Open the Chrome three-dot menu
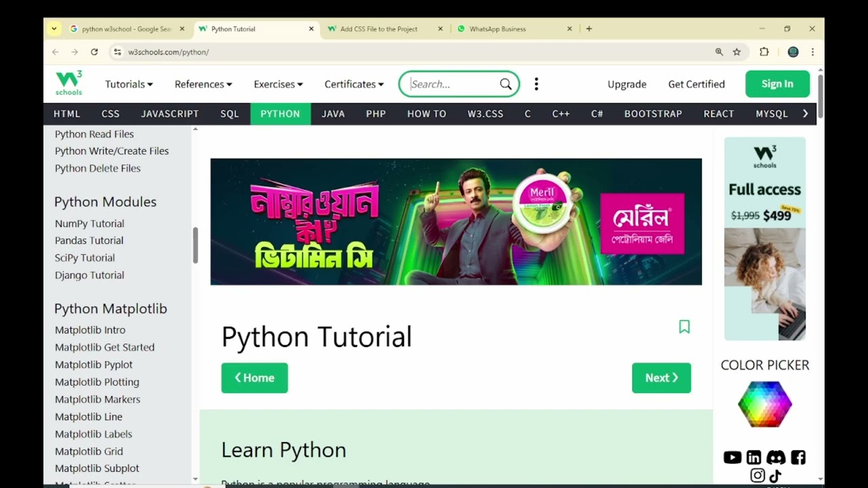The height and width of the screenshot is (488, 868). tap(812, 52)
